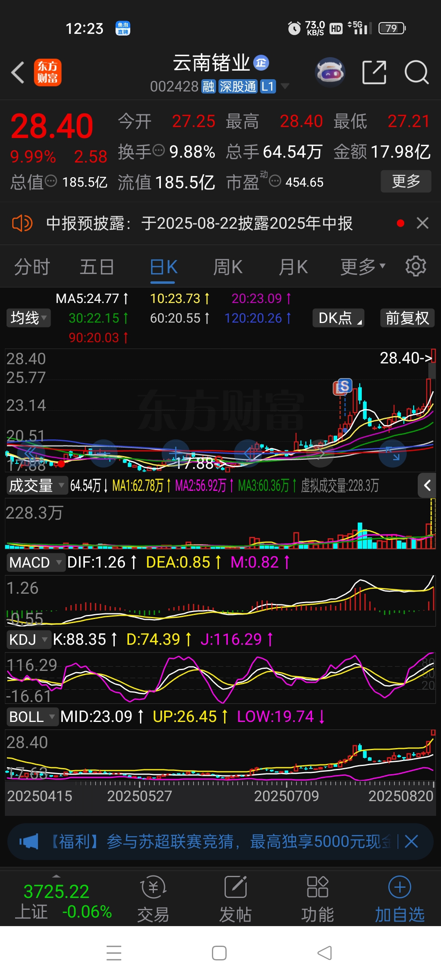Tap the chart pan-left double arrow
441x980 pixels.
31,453
